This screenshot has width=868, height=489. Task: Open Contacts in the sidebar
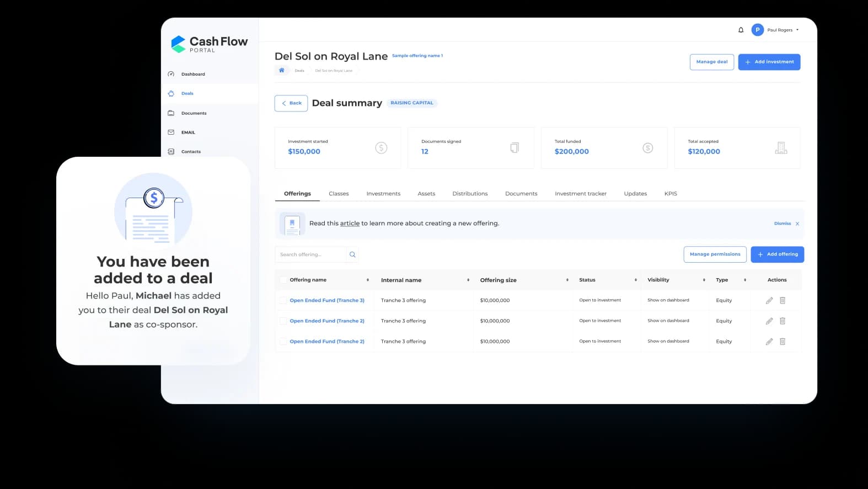[191, 151]
